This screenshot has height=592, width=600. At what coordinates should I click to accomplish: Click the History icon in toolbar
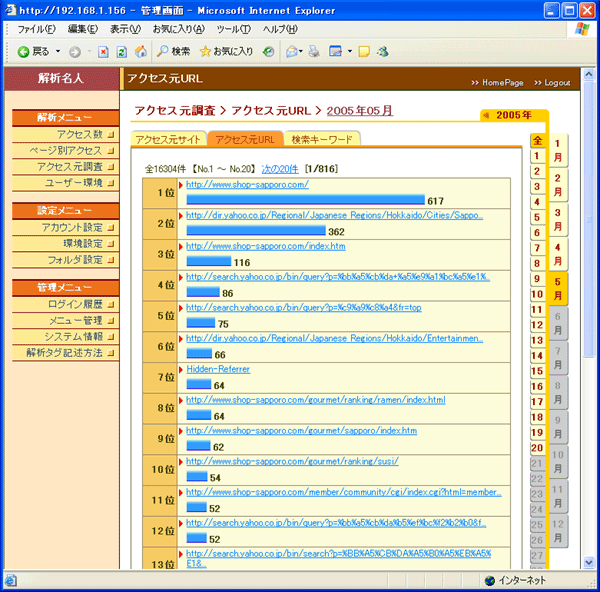coord(268,51)
